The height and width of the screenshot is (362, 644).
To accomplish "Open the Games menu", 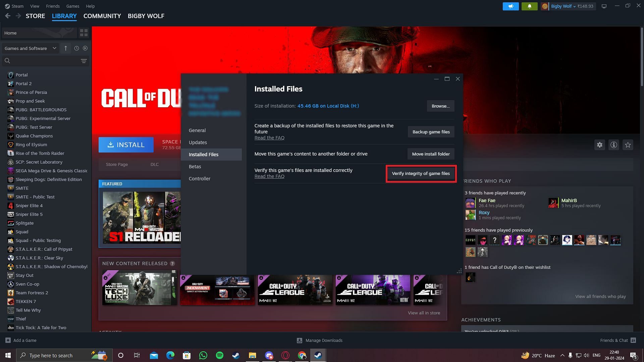I will [72, 6].
